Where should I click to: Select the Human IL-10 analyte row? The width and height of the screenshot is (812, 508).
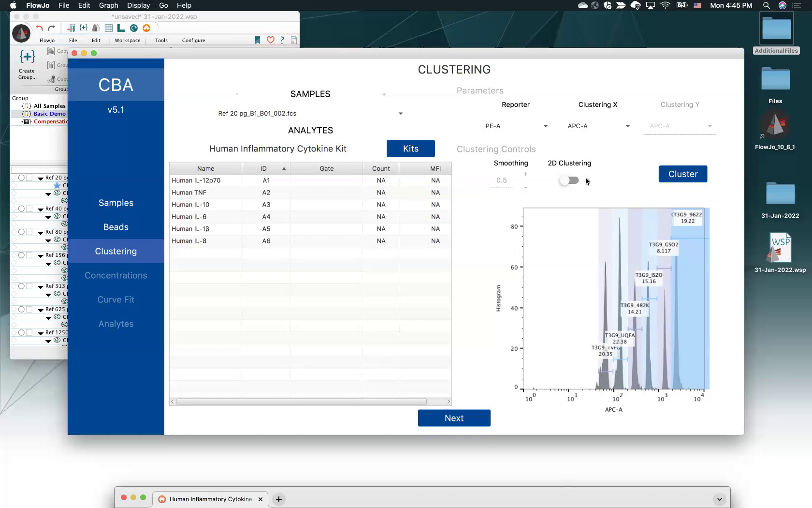310,205
